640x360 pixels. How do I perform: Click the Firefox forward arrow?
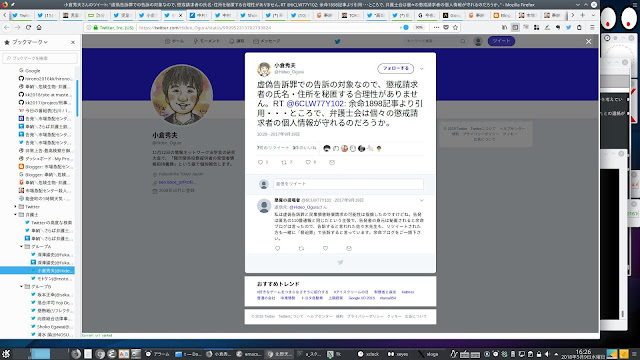18,27
